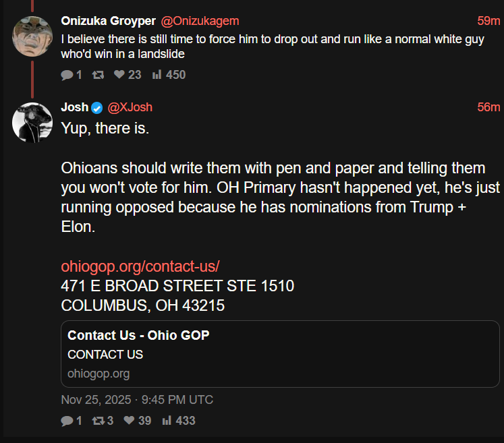This screenshot has width=504, height=443.
Task: Like Onizuka Groyper's tweet with the heart icon
Action: pos(119,75)
